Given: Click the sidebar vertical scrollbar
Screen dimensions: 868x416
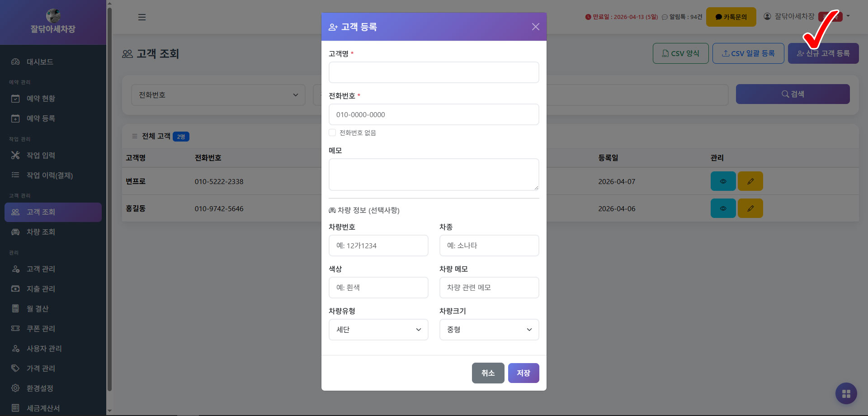Looking at the screenshot, I should click(x=109, y=199).
